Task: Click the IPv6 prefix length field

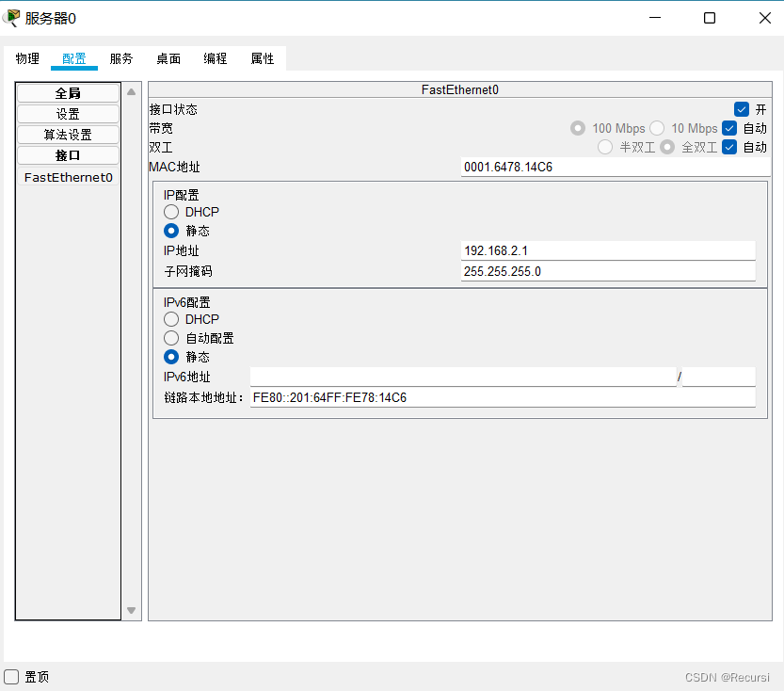Action: pyautogui.click(x=719, y=377)
